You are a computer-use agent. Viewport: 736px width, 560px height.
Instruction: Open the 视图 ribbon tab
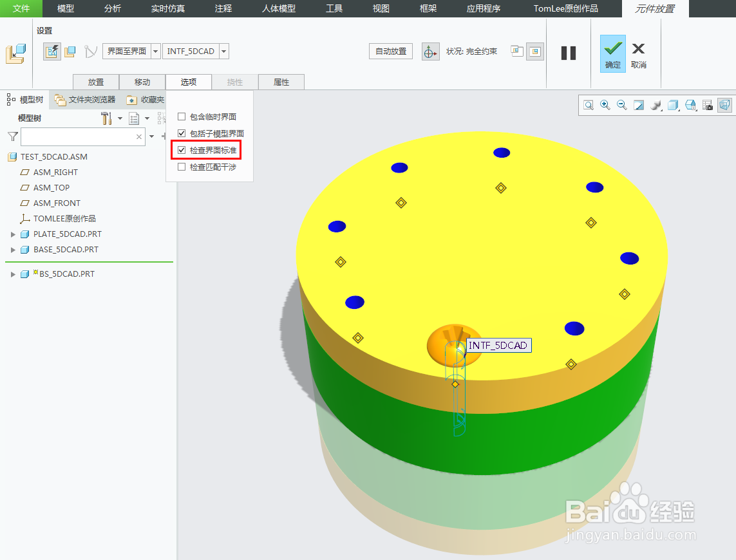point(381,8)
